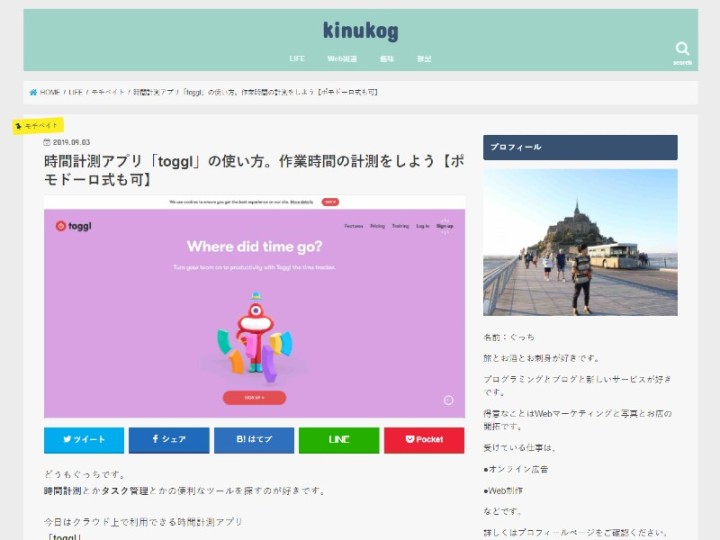Image resolution: width=720 pixels, height=540 pixels.
Task: Click the yellow モチベイト category tag
Action: point(38,125)
